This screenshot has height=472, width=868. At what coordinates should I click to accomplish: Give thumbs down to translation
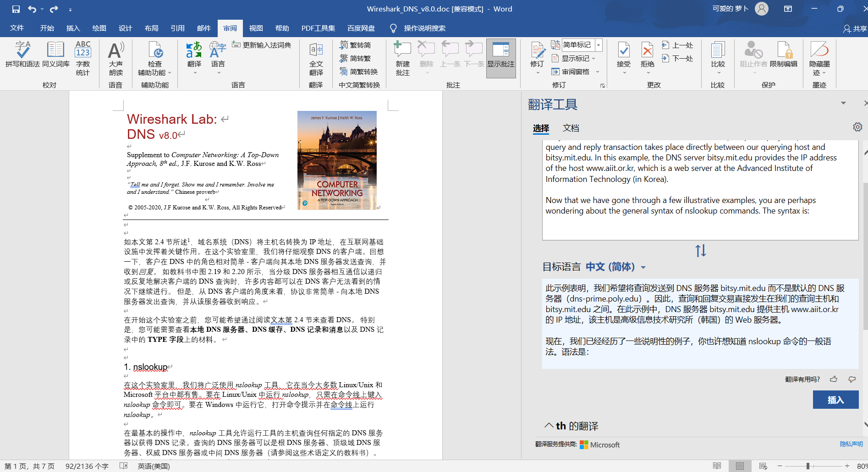click(852, 379)
